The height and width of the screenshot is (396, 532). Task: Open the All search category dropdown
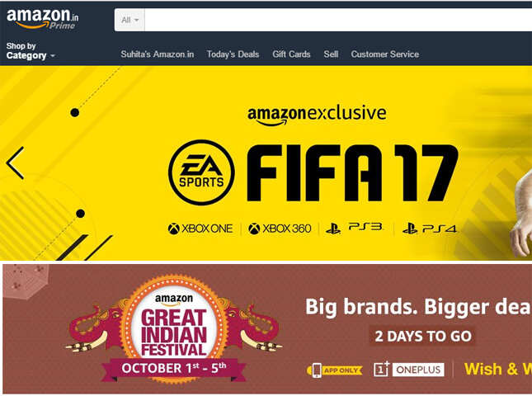point(129,20)
